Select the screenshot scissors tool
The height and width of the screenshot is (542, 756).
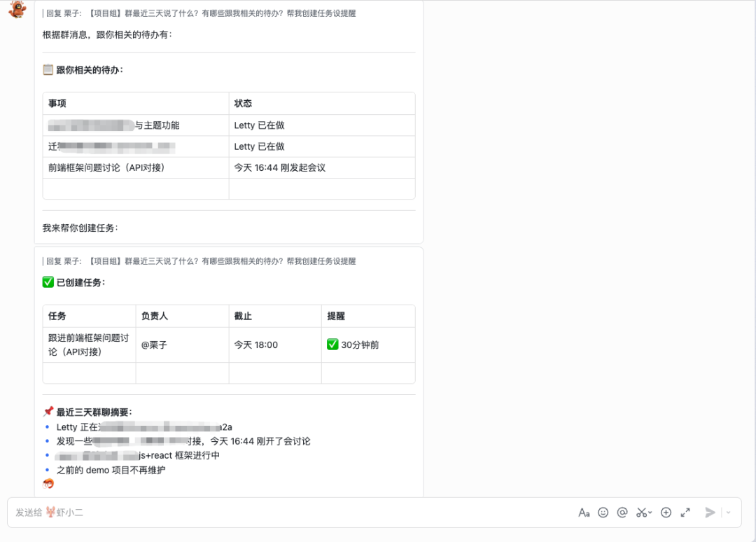pos(640,512)
